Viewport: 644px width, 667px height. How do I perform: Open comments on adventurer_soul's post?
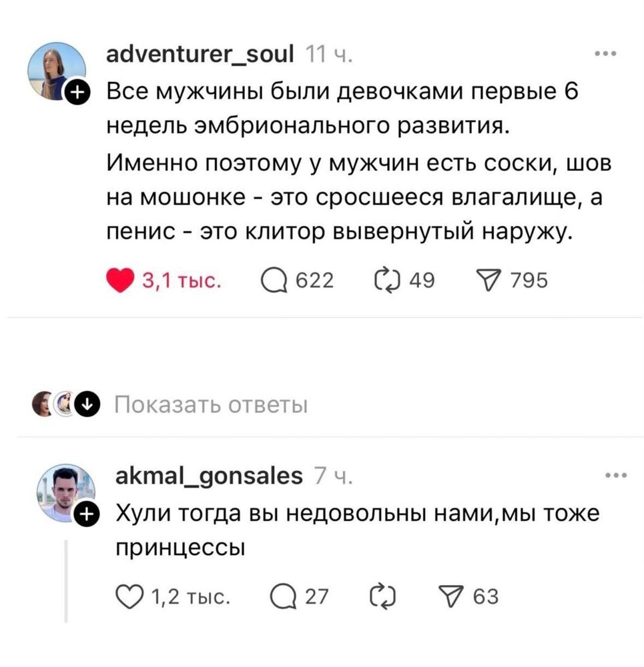272,281
